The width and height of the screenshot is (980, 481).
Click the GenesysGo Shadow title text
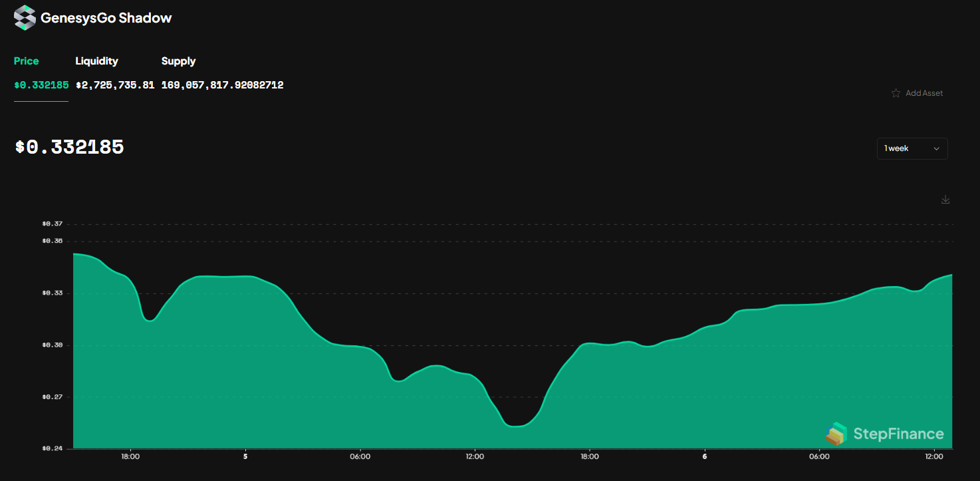tap(106, 18)
